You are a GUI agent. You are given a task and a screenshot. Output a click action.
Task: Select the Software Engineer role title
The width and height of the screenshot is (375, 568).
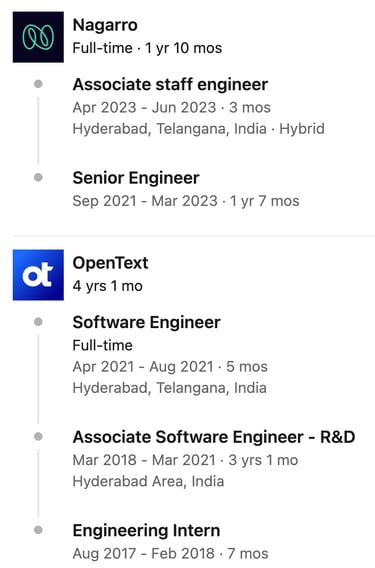(x=146, y=322)
